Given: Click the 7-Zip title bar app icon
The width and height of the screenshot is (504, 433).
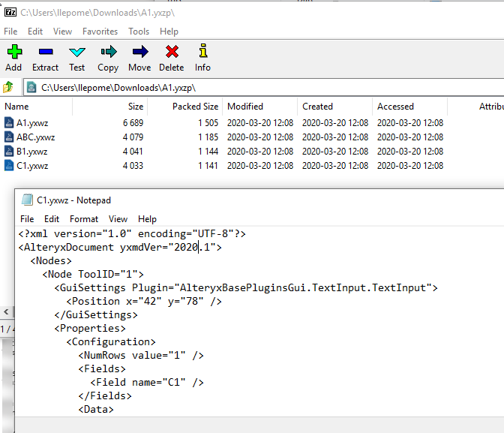Looking at the screenshot, I should coord(10,12).
